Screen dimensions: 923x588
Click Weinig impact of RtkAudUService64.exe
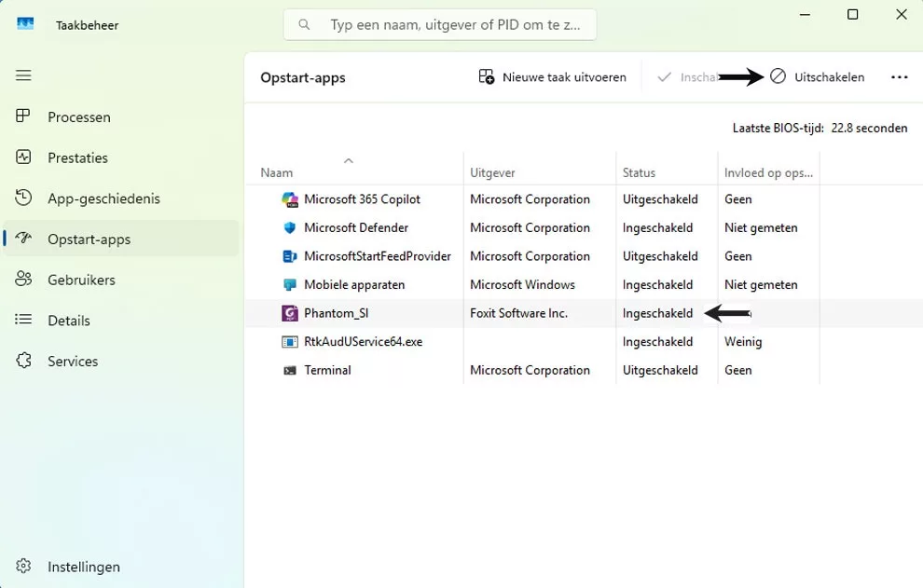[743, 341]
